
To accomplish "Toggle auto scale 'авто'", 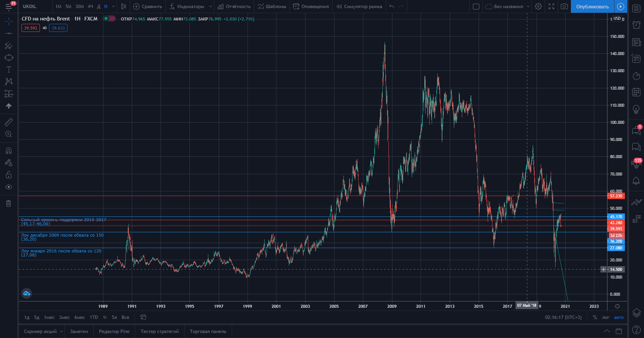I will [619, 317].
